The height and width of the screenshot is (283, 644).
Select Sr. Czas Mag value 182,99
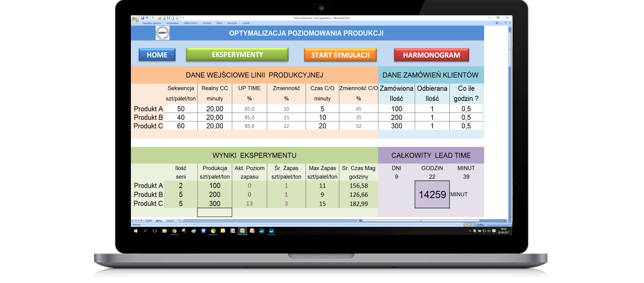click(x=359, y=204)
